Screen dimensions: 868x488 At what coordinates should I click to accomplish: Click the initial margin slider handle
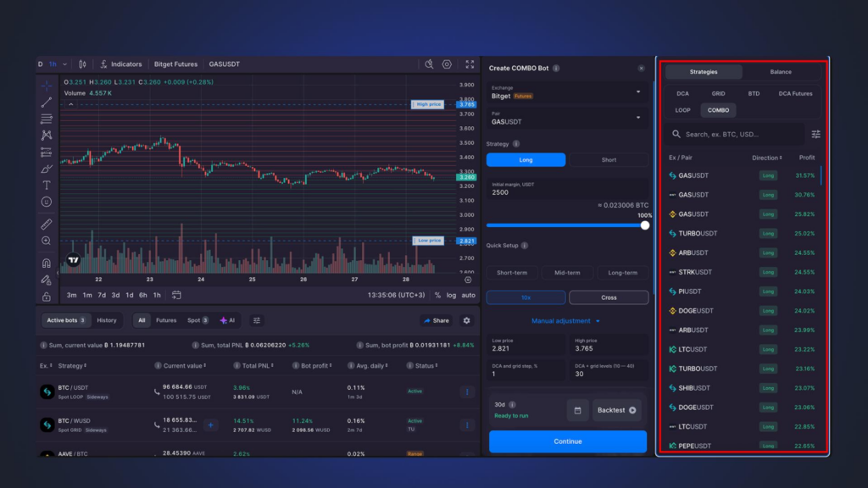pyautogui.click(x=644, y=225)
